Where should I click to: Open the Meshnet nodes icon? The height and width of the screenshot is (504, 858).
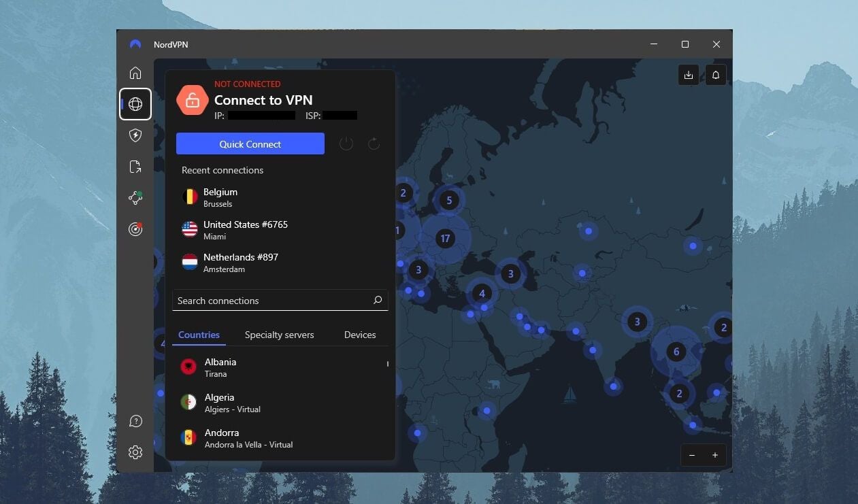[x=135, y=198]
